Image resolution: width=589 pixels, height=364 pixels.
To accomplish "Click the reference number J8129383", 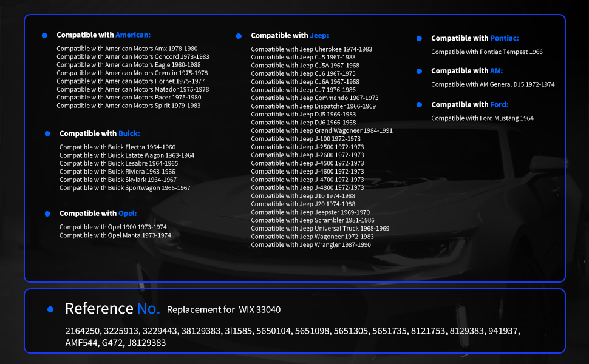I will tap(146, 343).
